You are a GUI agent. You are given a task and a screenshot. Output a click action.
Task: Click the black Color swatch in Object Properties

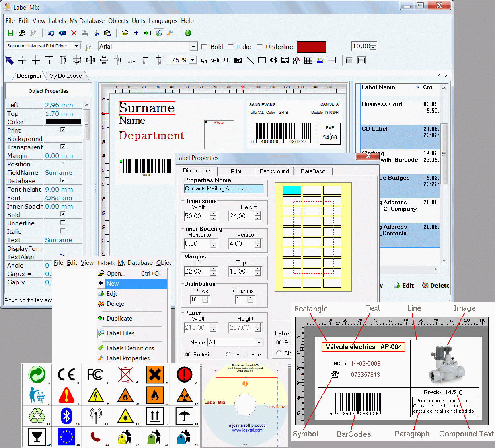(x=63, y=121)
